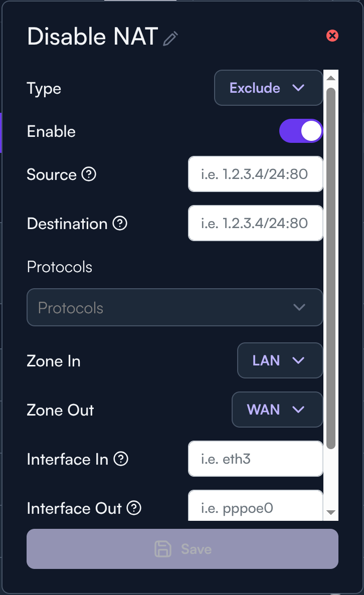
Task: Click the Interface Out text field
Action: click(x=255, y=506)
